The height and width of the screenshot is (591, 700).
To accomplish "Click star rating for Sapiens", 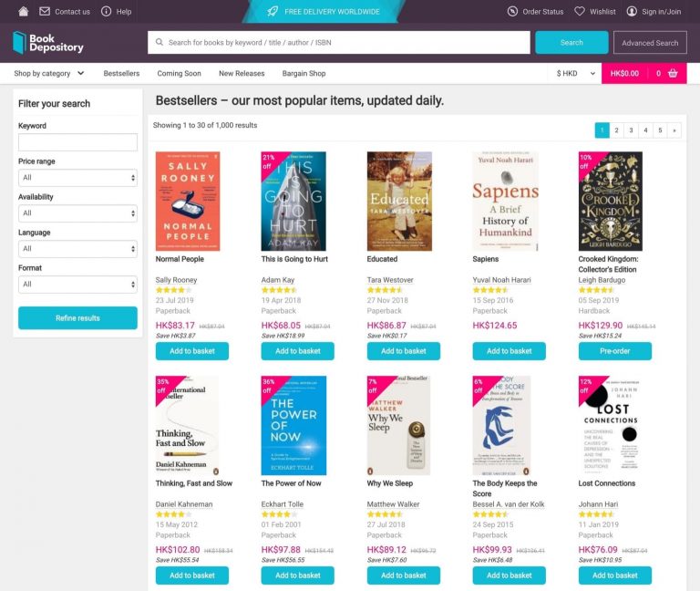I will (x=490, y=290).
